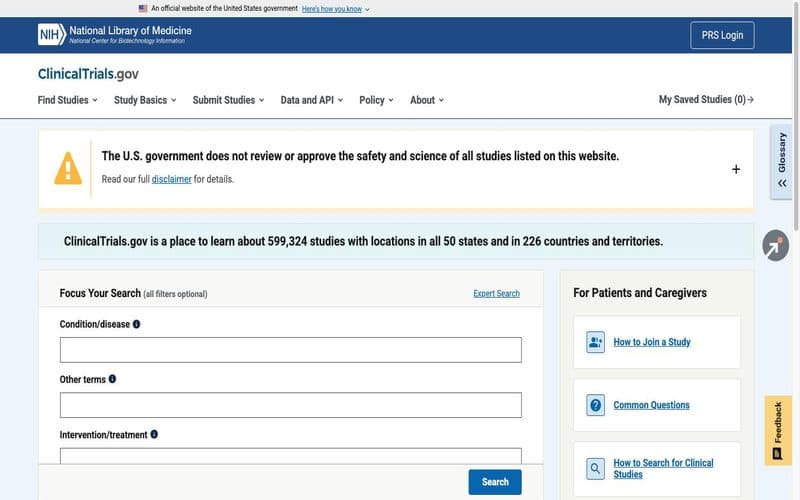
Task: Open the Data and API menu
Action: coord(312,100)
